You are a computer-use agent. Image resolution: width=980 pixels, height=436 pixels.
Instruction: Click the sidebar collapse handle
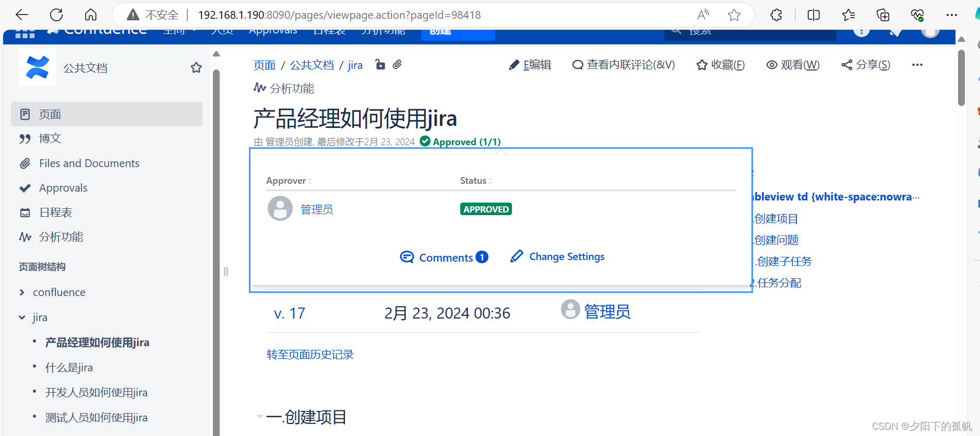tap(226, 272)
